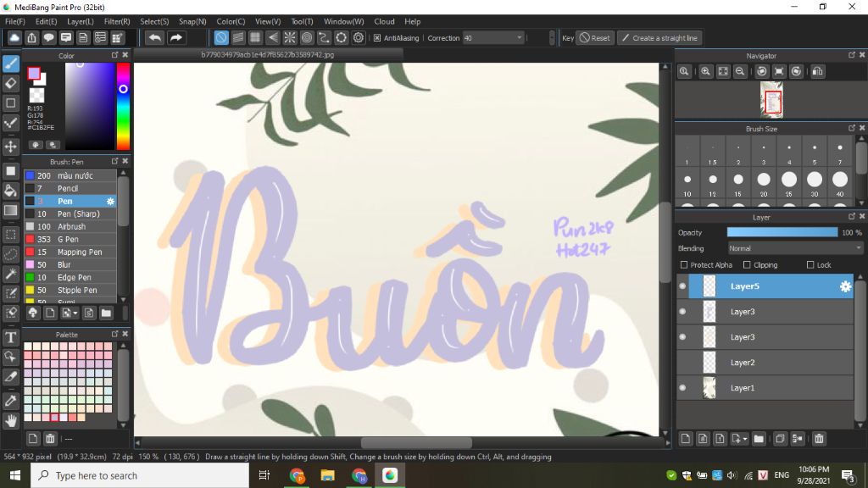Delete palette color using trash icon
Screen dimensions: 868x488
(x=50, y=439)
